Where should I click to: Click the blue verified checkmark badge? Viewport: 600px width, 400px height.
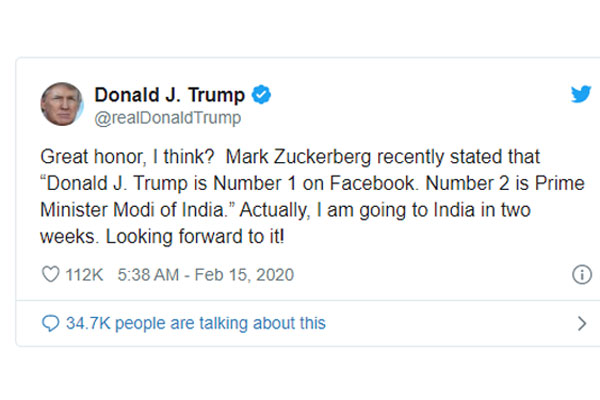[x=262, y=95]
